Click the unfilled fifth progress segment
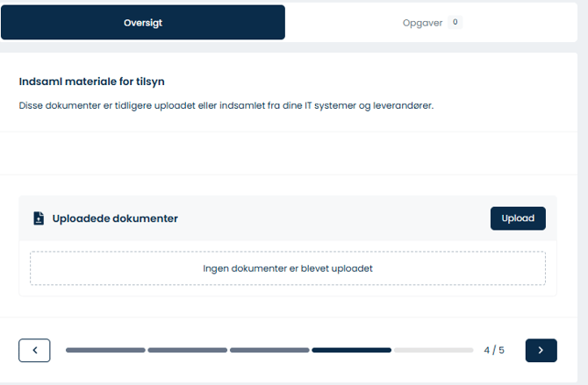Screen dimensions: 588x385 434,350
